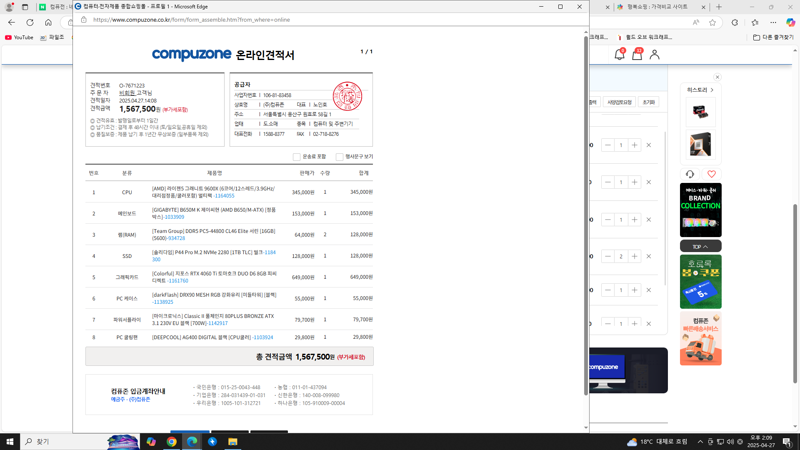Screen dimensions: 800x450
Task: Open the 월드 오브 워크래프트 bookmark
Action: click(644, 37)
